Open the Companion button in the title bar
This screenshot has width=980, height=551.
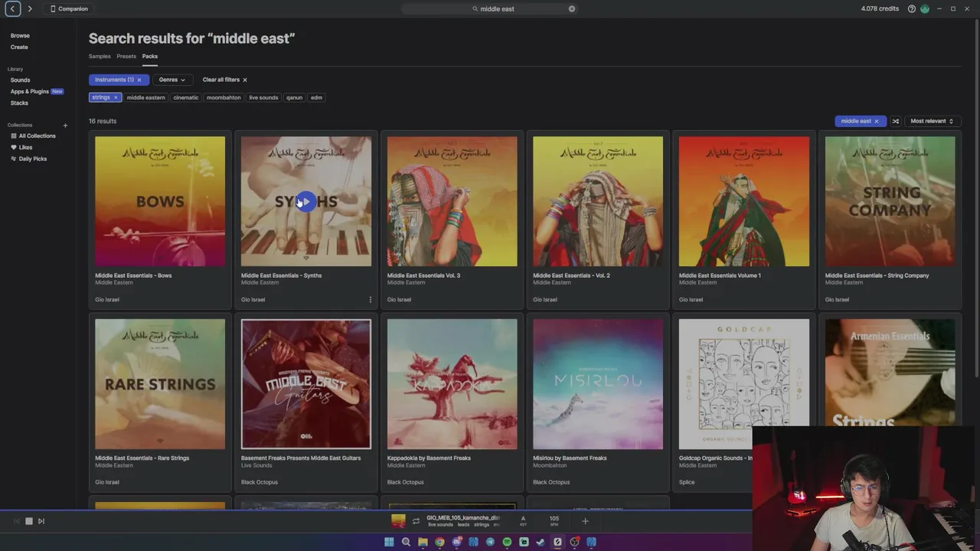tap(69, 8)
